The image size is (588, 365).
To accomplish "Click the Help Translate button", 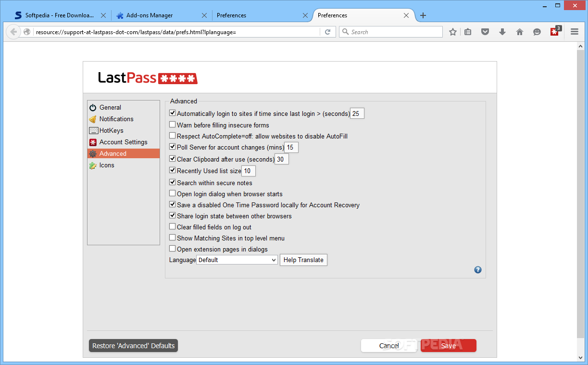I will 303,260.
